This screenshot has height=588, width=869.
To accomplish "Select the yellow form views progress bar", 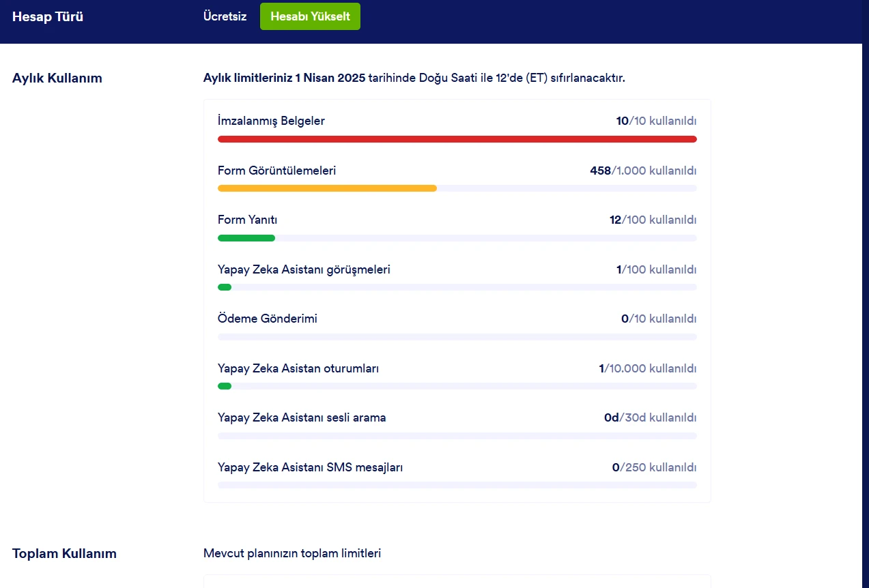I will click(327, 188).
